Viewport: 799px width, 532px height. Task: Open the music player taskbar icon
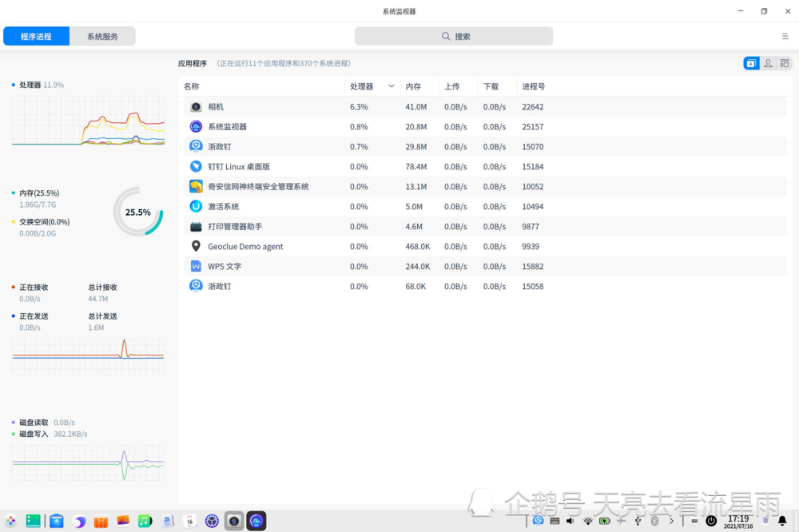[x=145, y=521]
